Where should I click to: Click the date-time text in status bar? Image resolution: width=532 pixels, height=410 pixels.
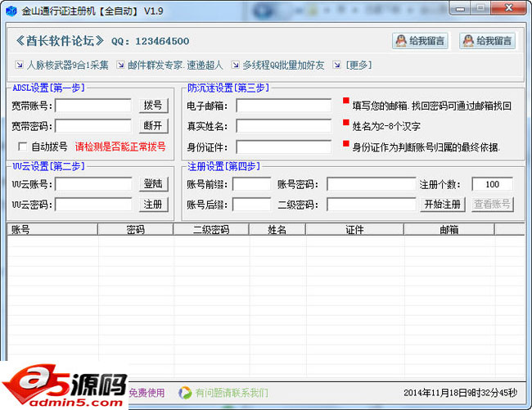click(x=461, y=393)
